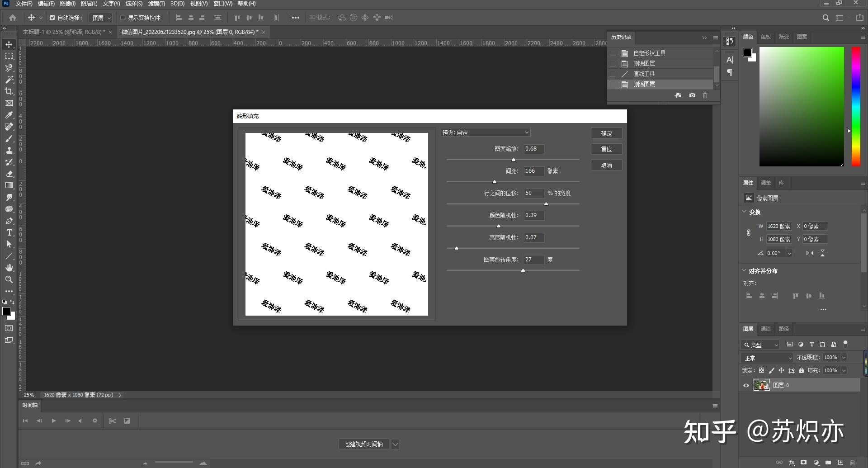Toggle Auto-Select checkbox
868x468 pixels.
click(x=52, y=18)
